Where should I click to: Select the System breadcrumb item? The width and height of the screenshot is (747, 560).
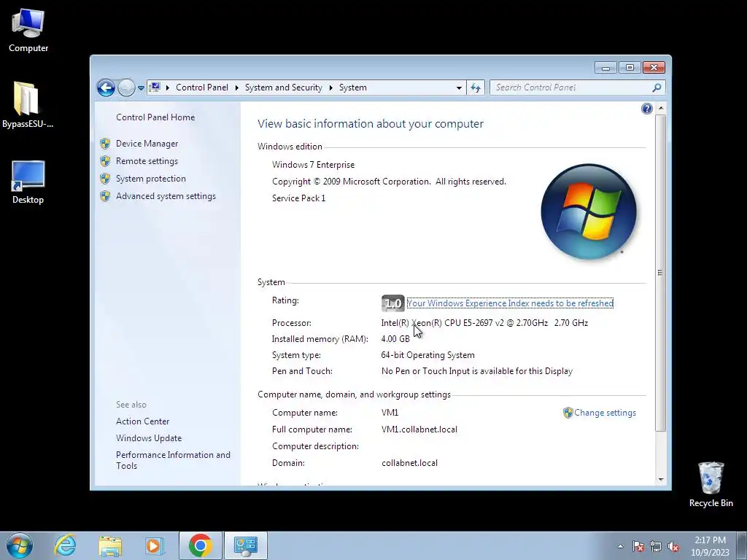pos(352,87)
